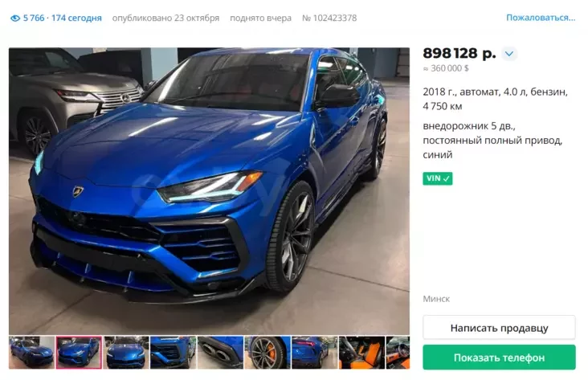588x380 pixels.
Task: Click the Написать продавцу button
Action: pos(499,328)
